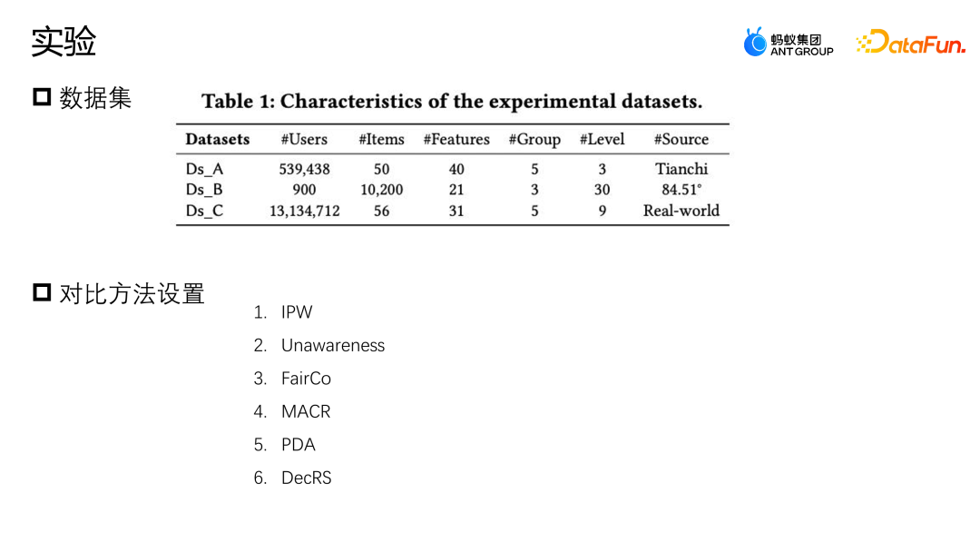
Task: Click the 数据集 heading text
Action: pos(95,98)
